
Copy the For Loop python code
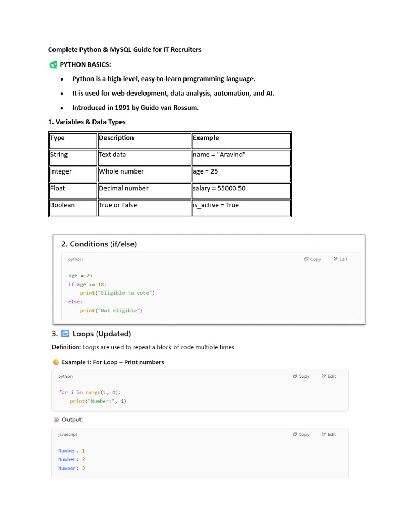tap(301, 376)
